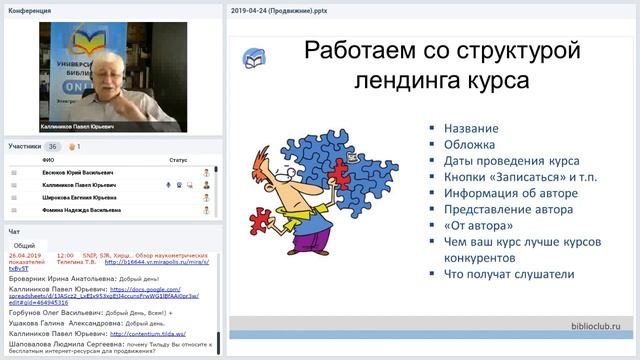Click the slide title Работаем со структурой
Viewport: 640px width, 360px height.
(x=442, y=51)
